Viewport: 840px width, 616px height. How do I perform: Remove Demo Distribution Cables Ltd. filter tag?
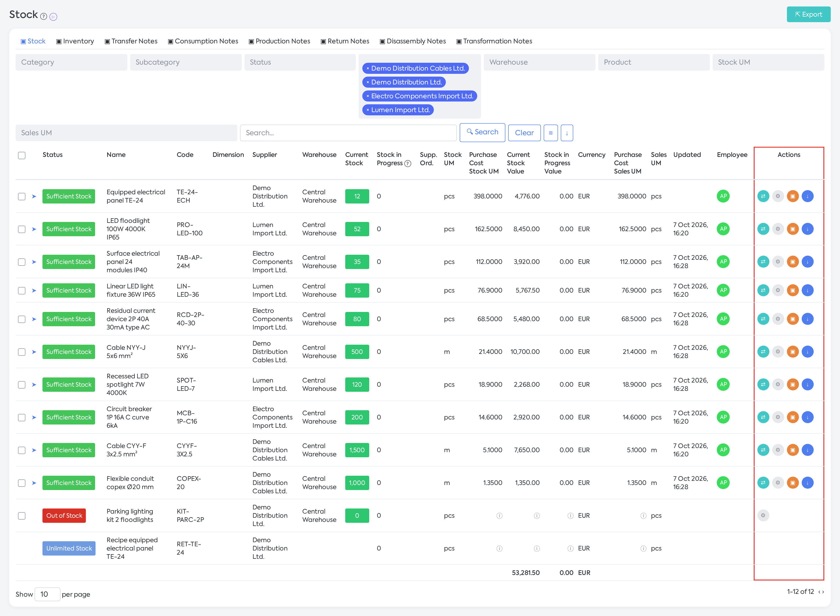(367, 69)
